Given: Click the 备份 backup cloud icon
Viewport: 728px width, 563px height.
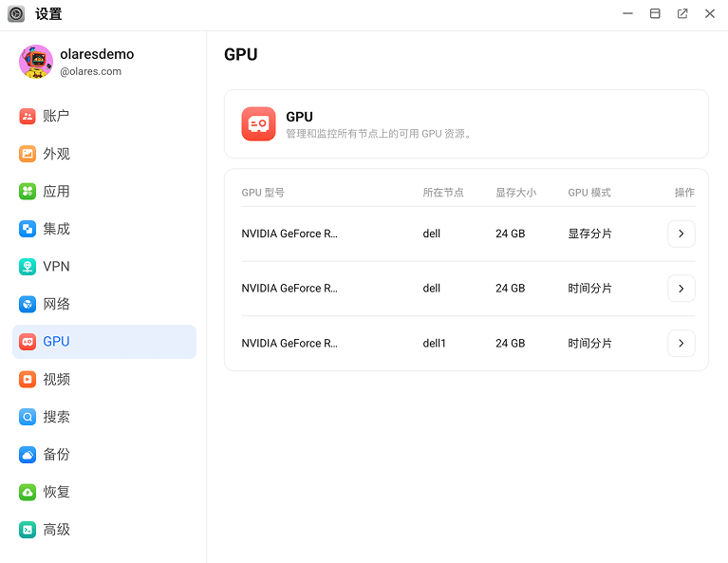Looking at the screenshot, I should (28, 455).
